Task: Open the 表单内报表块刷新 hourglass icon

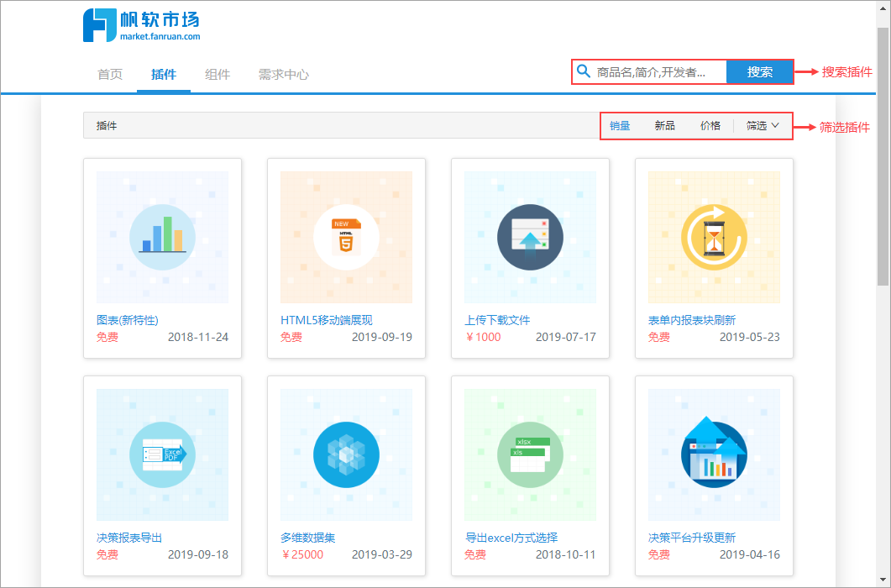Action: tap(715, 237)
